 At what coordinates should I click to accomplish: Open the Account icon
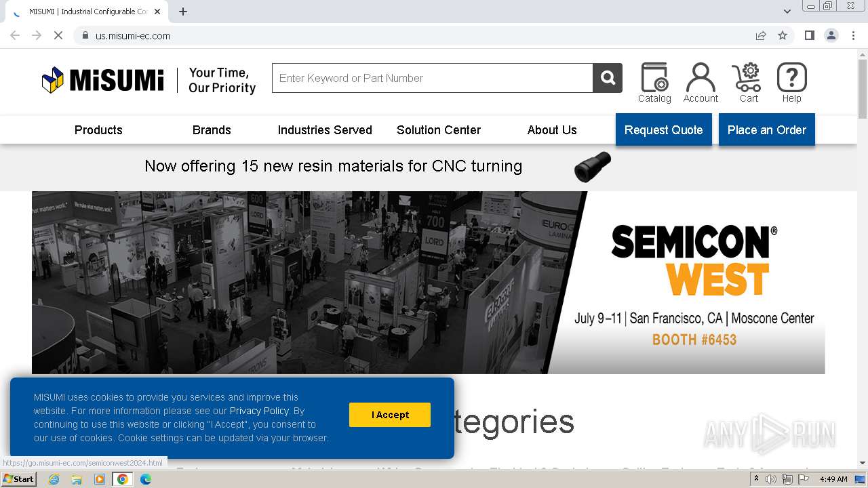click(x=701, y=83)
